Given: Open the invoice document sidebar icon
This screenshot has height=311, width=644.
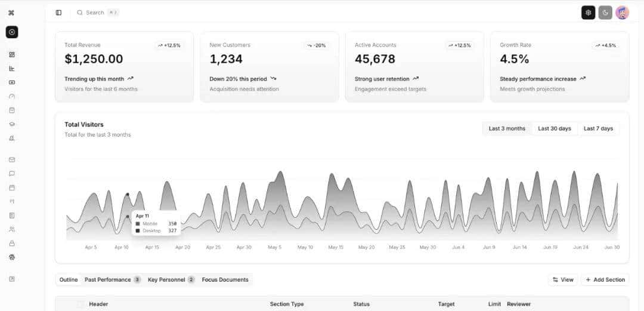Looking at the screenshot, I should coord(12,215).
